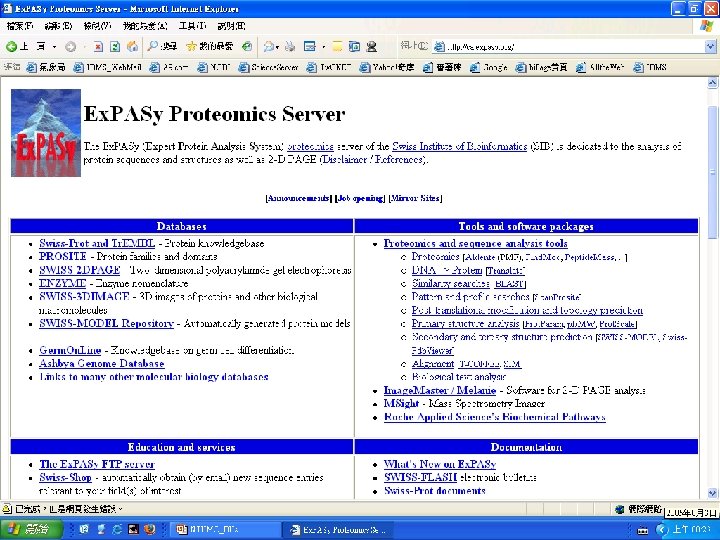Open the View (V) menu
Image resolution: width=720 pixels, height=540 pixels.
[x=97, y=26]
